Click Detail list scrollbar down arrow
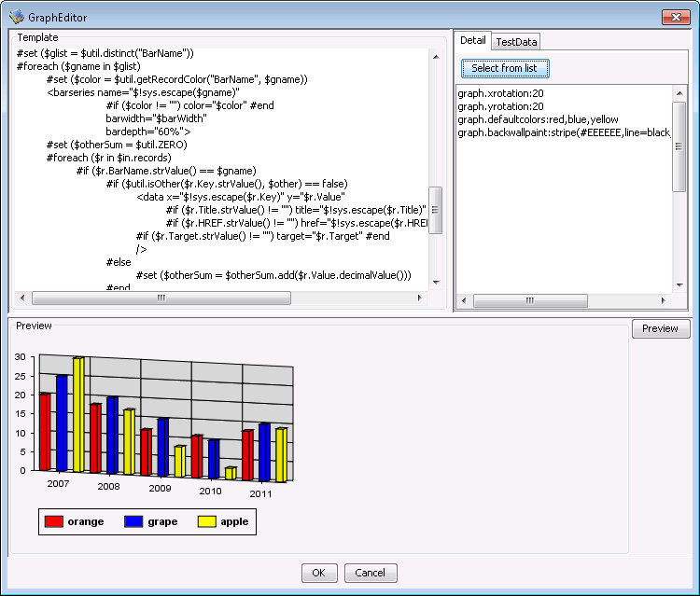The image size is (700, 596). 679,284
